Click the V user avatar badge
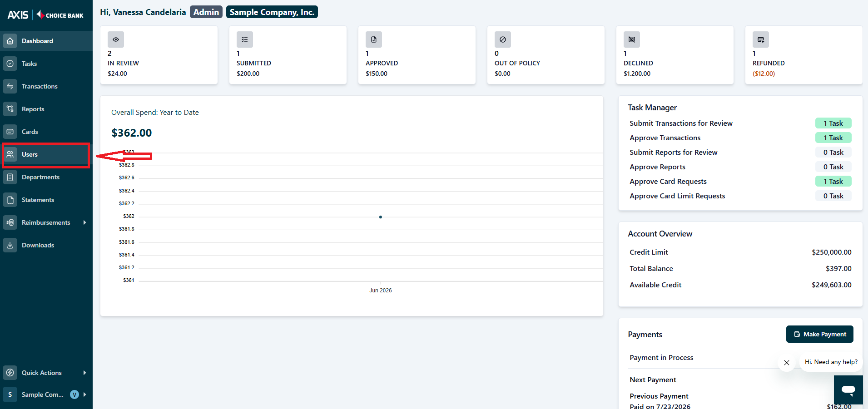The image size is (868, 409). tap(74, 394)
